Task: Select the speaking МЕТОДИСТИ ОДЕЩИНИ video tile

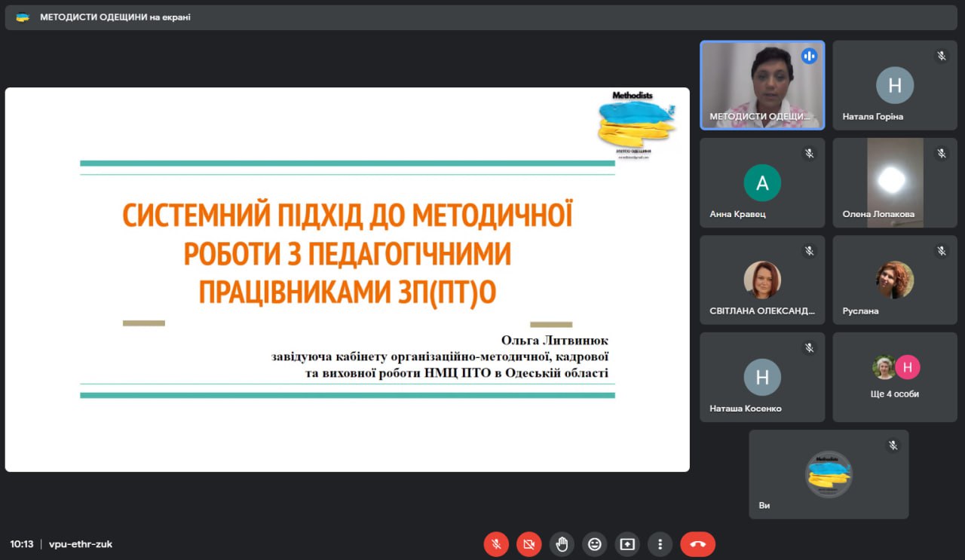Action: point(761,84)
